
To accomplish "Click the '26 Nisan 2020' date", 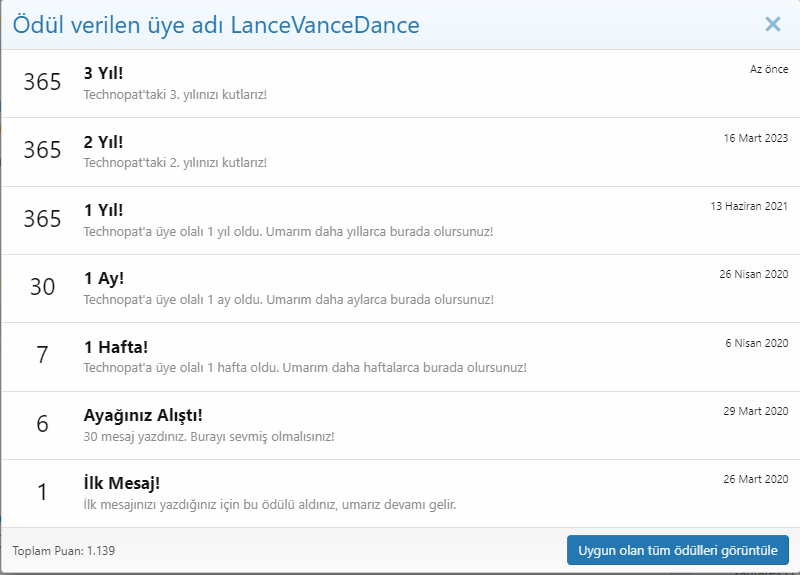I will [x=753, y=274].
